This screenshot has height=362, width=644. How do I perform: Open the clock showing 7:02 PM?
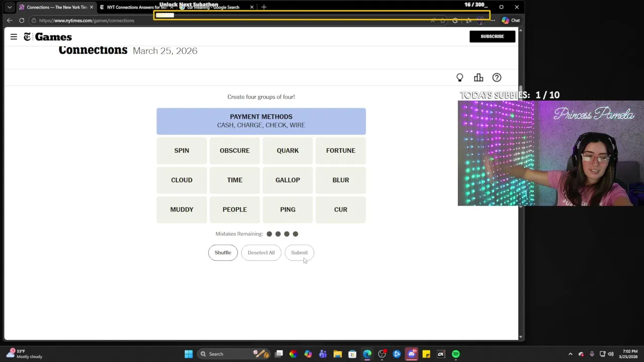[x=629, y=354]
